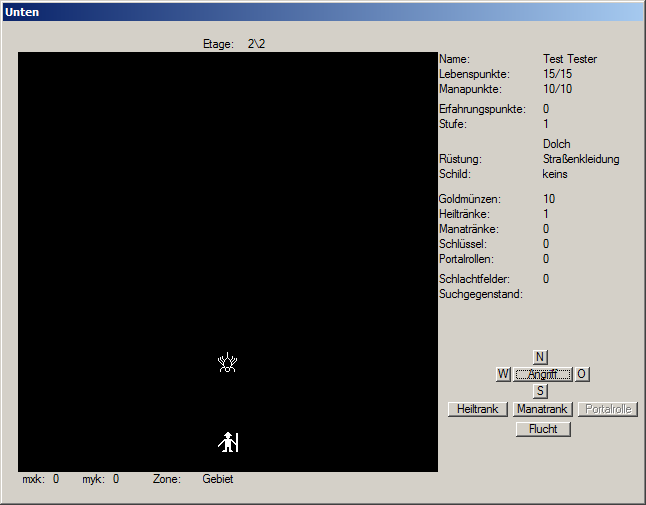This screenshot has width=646, height=505.
Task: Click the Zone value Gebiet
Action: click(x=217, y=479)
